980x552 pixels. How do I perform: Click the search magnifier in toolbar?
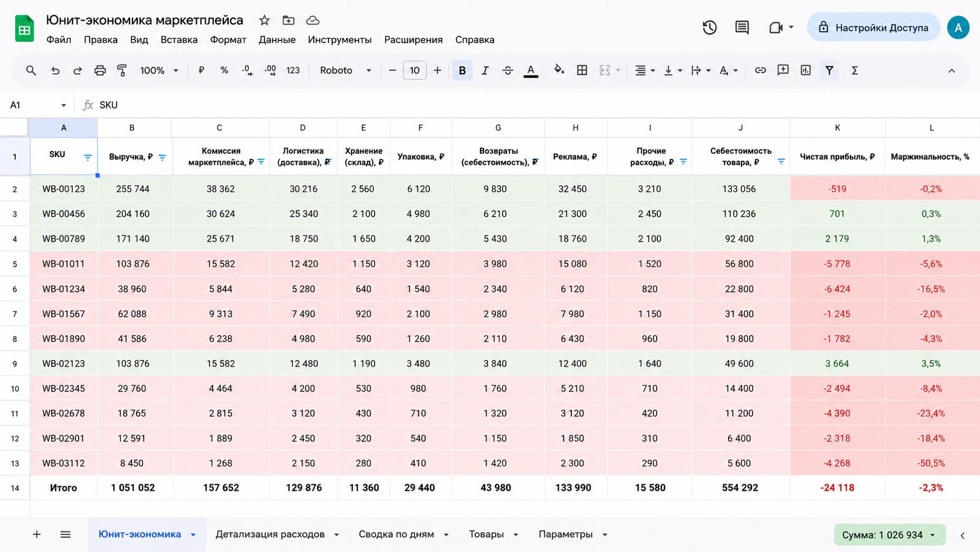(x=31, y=70)
